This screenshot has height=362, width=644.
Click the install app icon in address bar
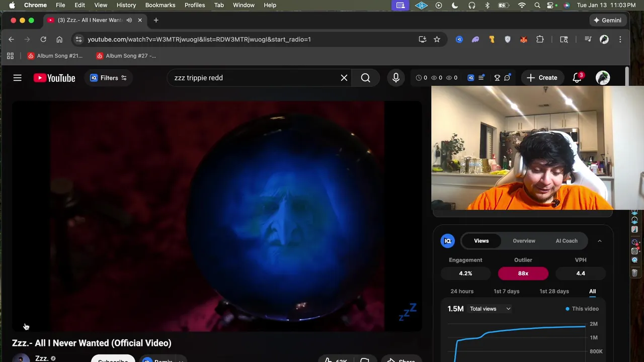(423, 39)
